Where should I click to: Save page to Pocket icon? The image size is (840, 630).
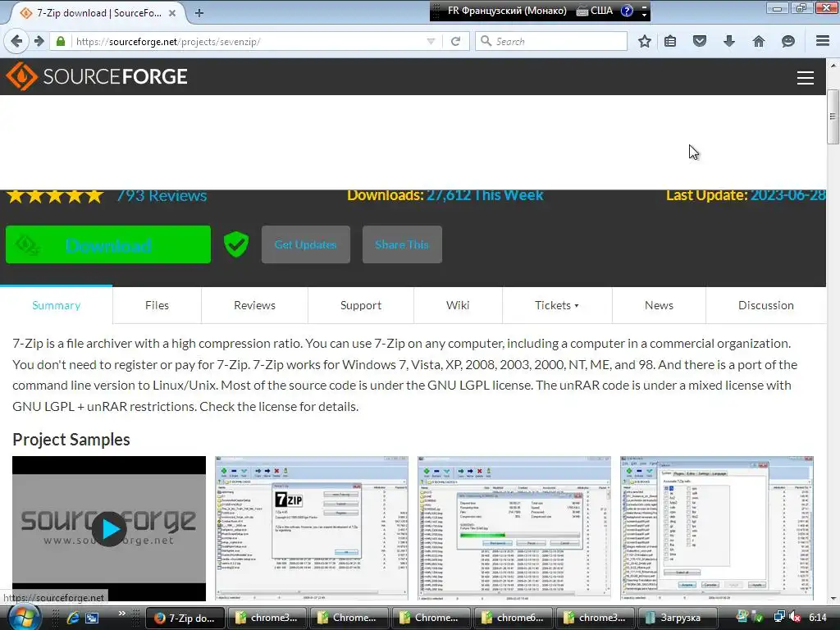[700, 41]
